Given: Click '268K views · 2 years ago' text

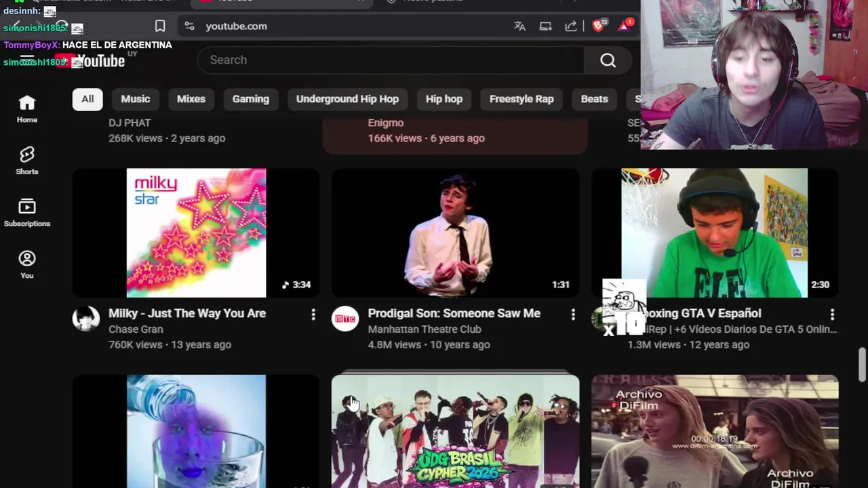Looking at the screenshot, I should click(x=167, y=138).
